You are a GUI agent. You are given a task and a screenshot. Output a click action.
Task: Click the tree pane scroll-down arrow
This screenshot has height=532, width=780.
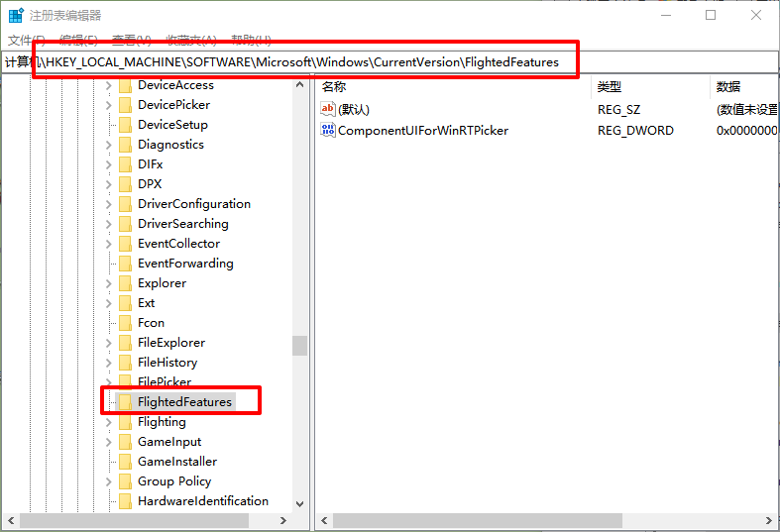coord(299,503)
